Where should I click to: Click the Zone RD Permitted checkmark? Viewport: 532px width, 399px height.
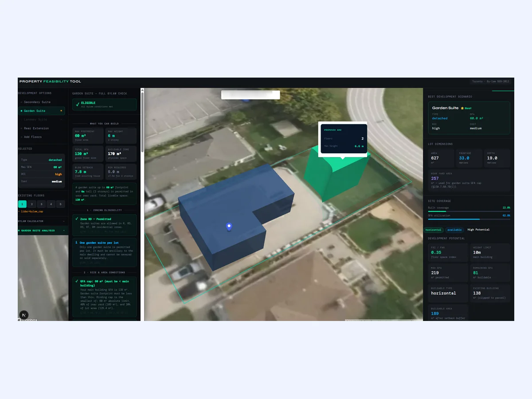(77, 219)
